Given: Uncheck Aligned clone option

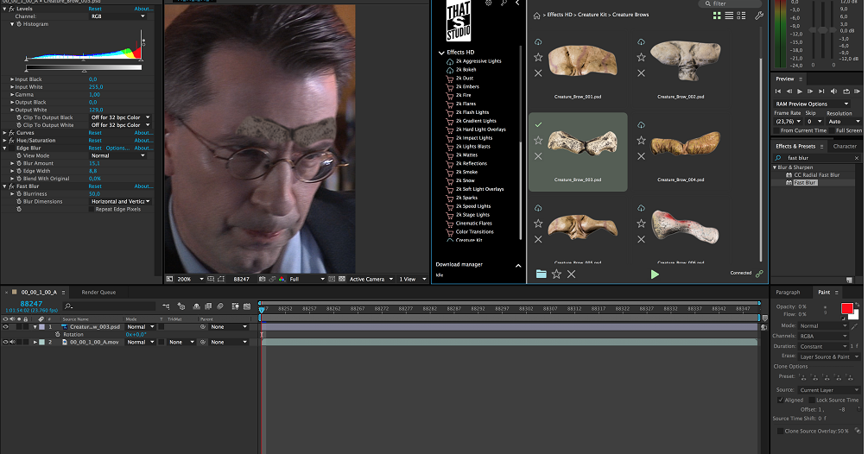Looking at the screenshot, I should click(x=780, y=400).
